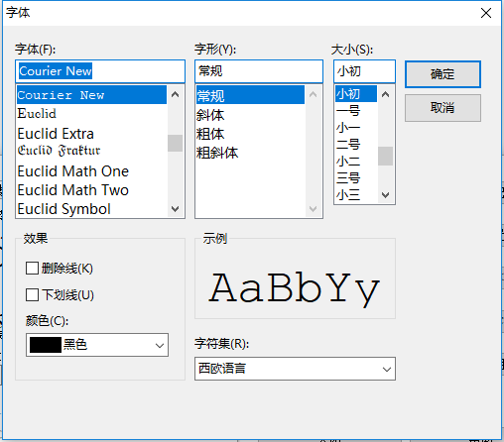This screenshot has height=442, width=504.
Task: Select Euclid in the font list
Action: tap(91, 114)
